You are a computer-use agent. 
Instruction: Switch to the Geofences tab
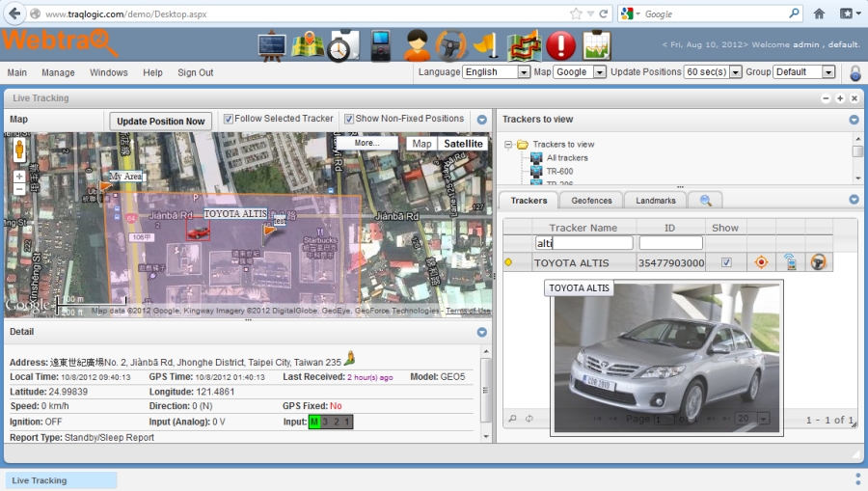tap(591, 201)
